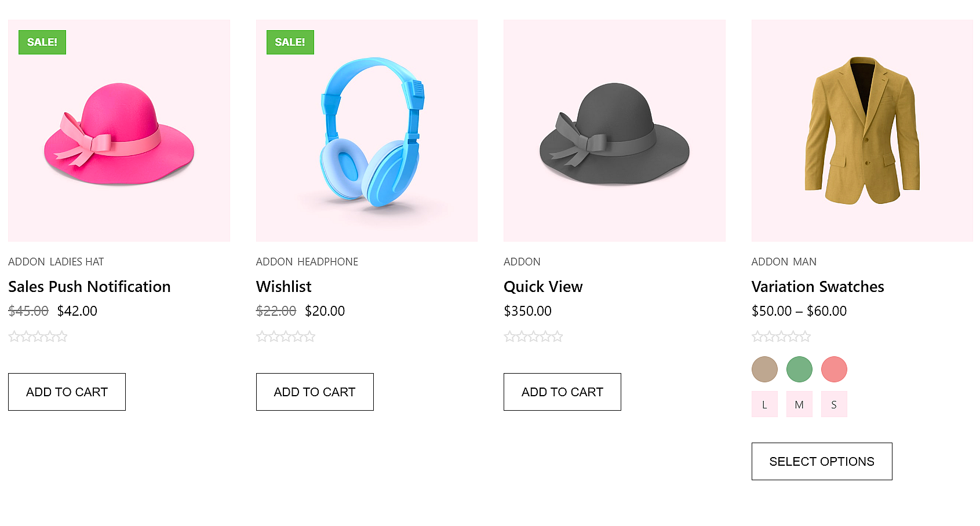Open the MAN category link

coord(805,261)
